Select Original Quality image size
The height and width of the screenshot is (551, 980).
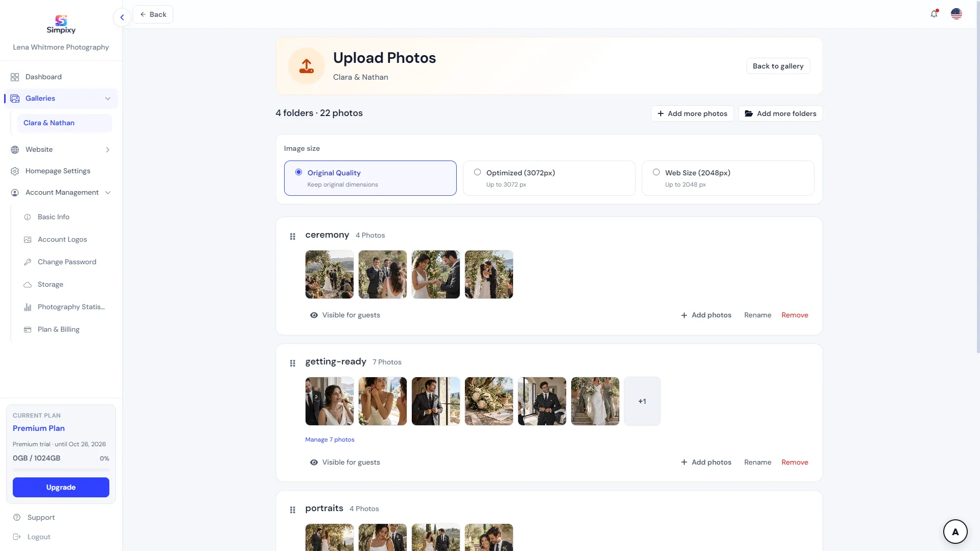coord(370,178)
